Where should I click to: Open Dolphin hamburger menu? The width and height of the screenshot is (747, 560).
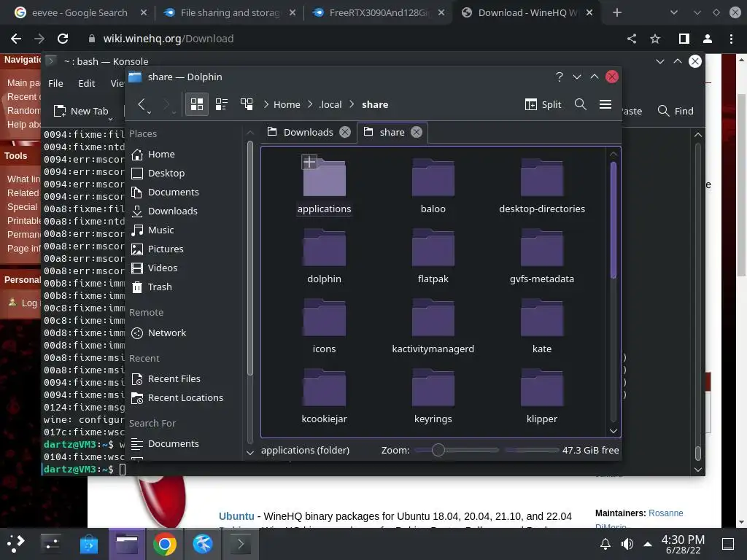point(605,104)
